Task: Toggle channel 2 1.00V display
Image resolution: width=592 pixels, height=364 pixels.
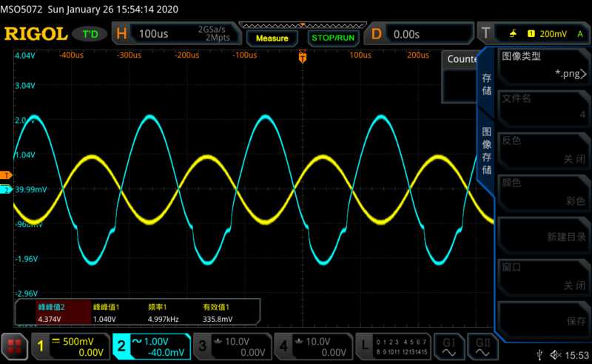Action: point(151,346)
